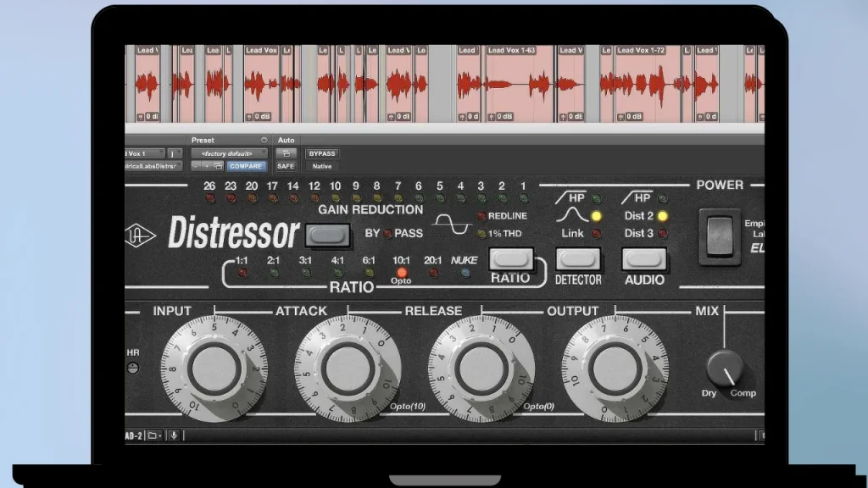
Task: Click the Dist 3 LED indicator
Action: [662, 234]
